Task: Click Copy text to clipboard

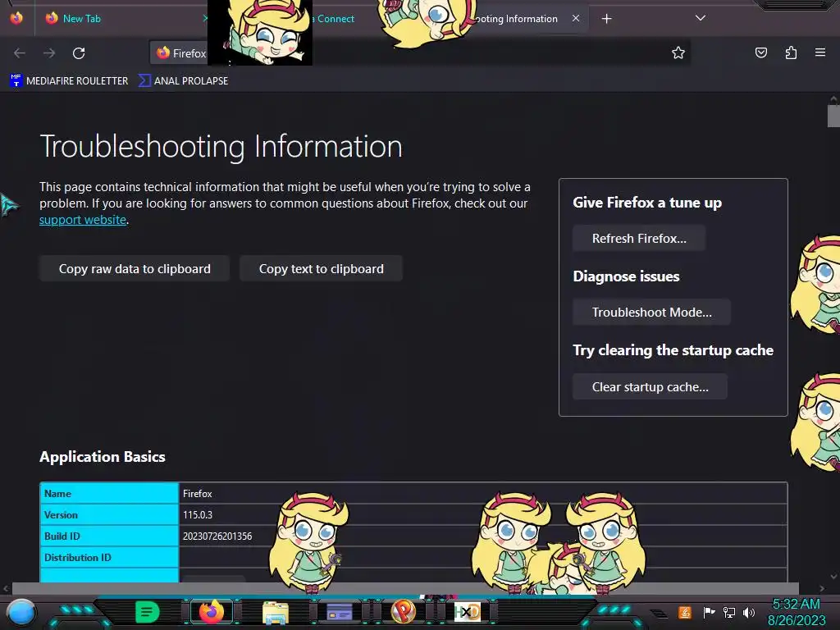Action: pos(321,268)
